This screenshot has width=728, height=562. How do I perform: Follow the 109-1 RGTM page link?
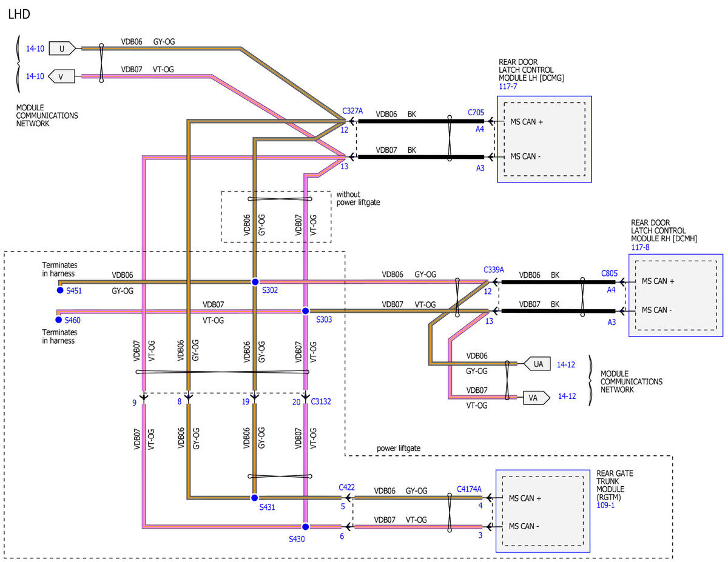(x=605, y=504)
